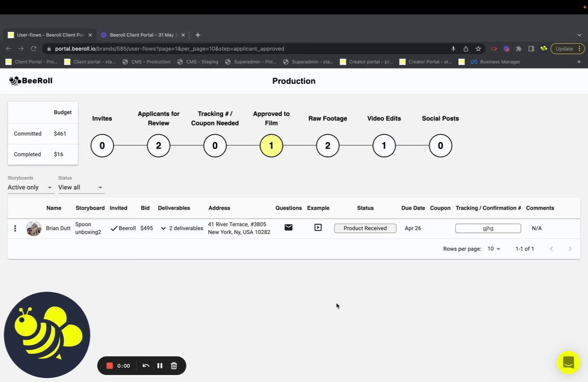Open the CMS - Production bookmark
This screenshot has height=382, width=588.
coord(146,62)
